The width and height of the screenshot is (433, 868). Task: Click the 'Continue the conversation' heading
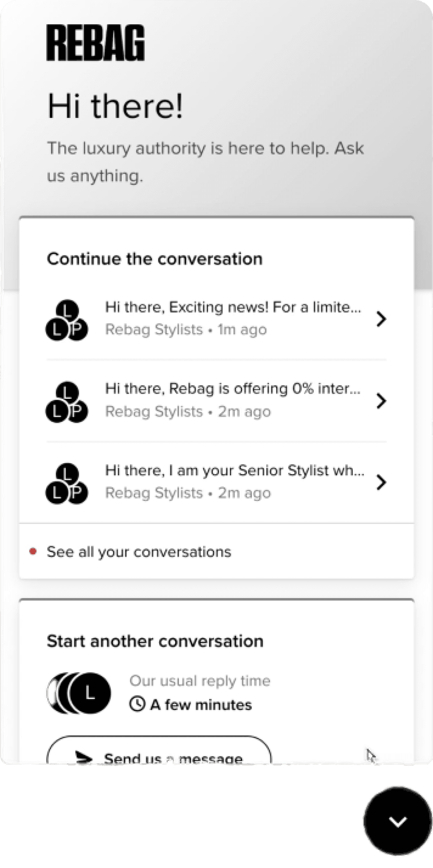[154, 259]
